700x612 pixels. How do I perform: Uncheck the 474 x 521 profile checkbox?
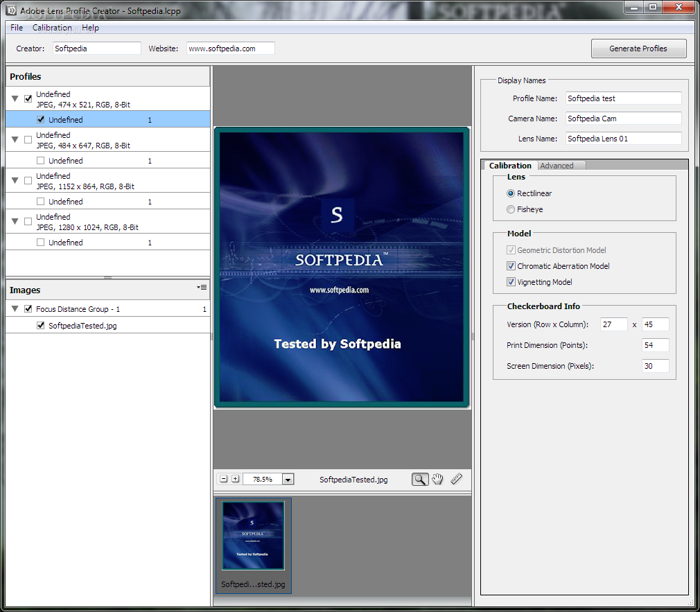click(28, 98)
